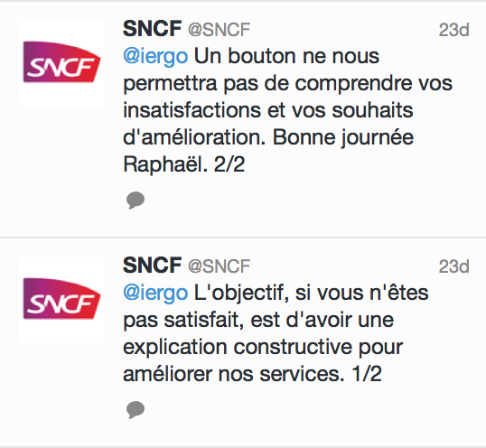486x448 pixels.
Task: Open the @SNCF handle on the second tweet
Action: [x=220, y=266]
